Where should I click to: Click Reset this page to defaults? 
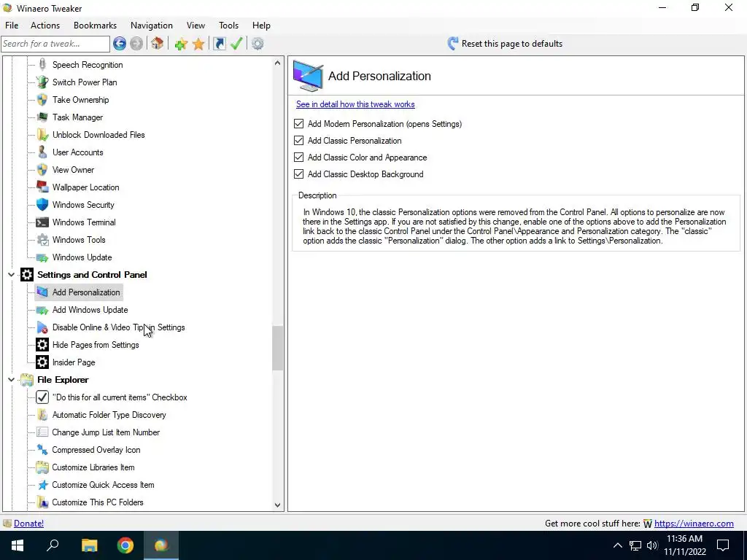pyautogui.click(x=505, y=44)
